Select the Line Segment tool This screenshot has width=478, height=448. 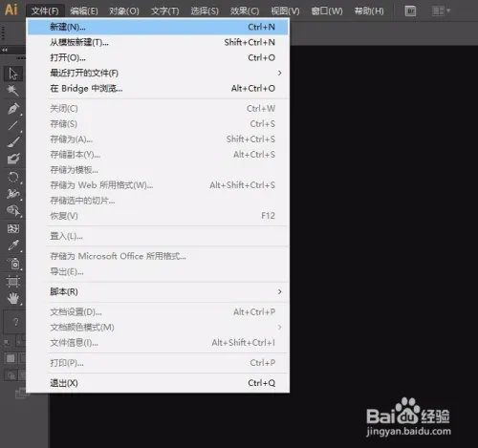pos(13,125)
